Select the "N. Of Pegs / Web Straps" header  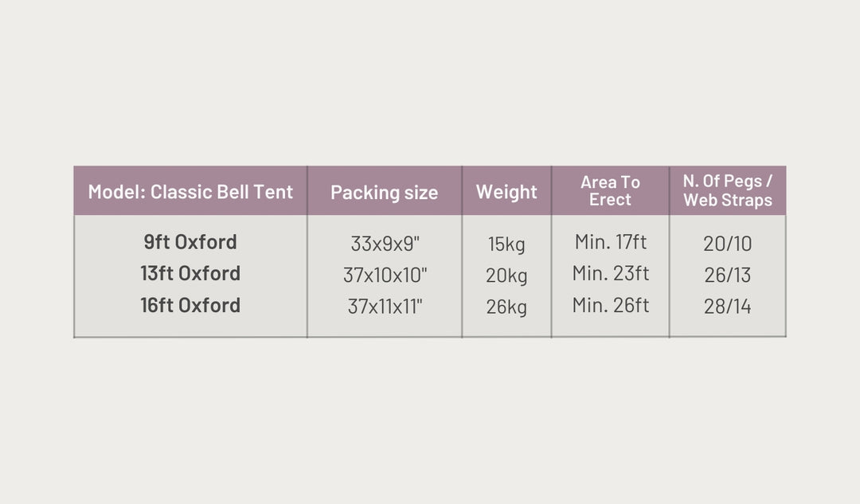(x=728, y=191)
